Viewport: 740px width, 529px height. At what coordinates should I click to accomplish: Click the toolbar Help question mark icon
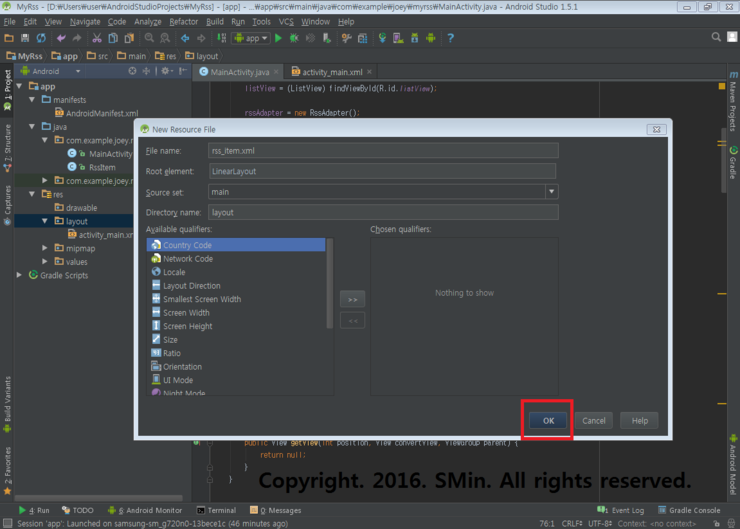(x=450, y=38)
